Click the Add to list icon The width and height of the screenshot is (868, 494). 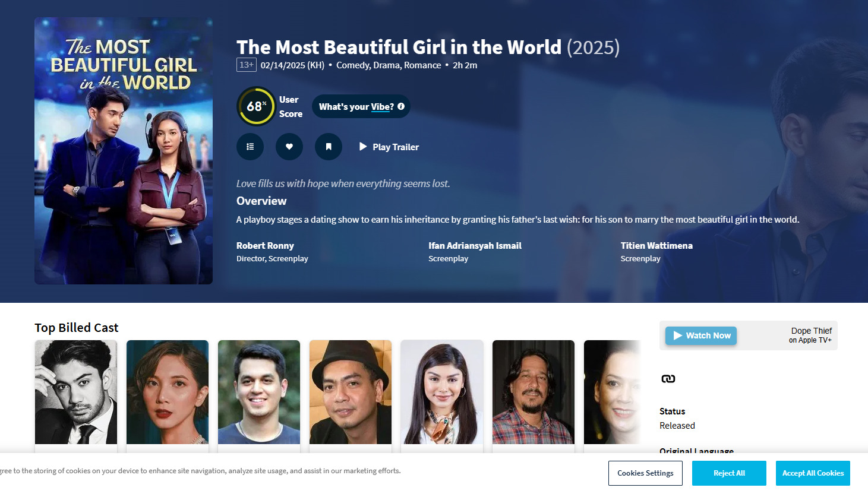250,147
